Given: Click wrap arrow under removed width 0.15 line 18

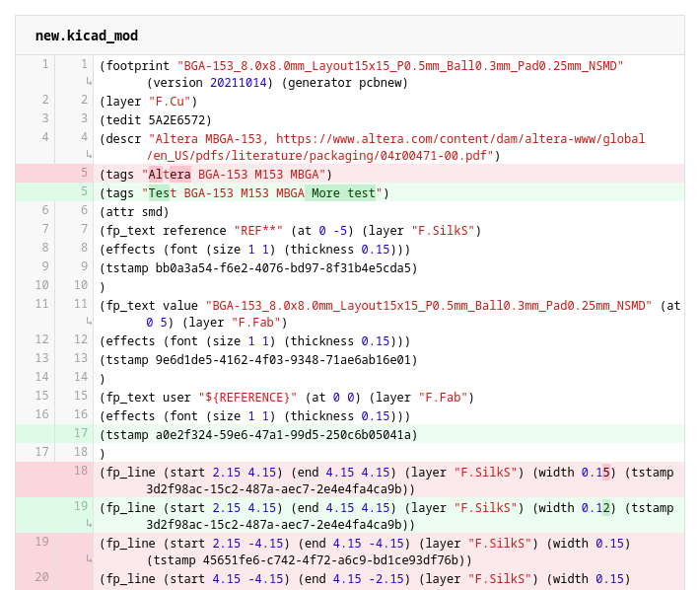Looking at the screenshot, I should click(x=87, y=488).
